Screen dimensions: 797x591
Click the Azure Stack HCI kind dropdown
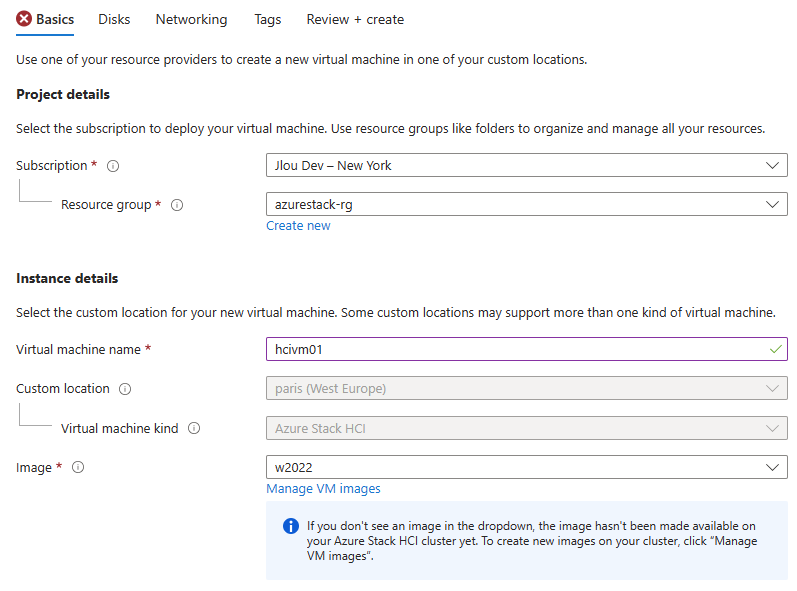(527, 428)
